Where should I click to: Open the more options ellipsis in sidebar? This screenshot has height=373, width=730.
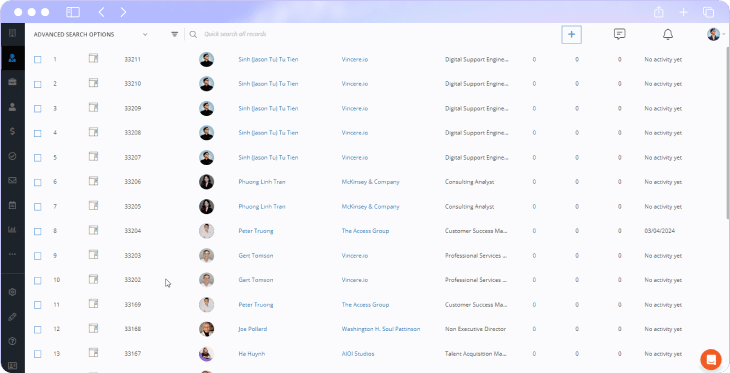tap(13, 254)
